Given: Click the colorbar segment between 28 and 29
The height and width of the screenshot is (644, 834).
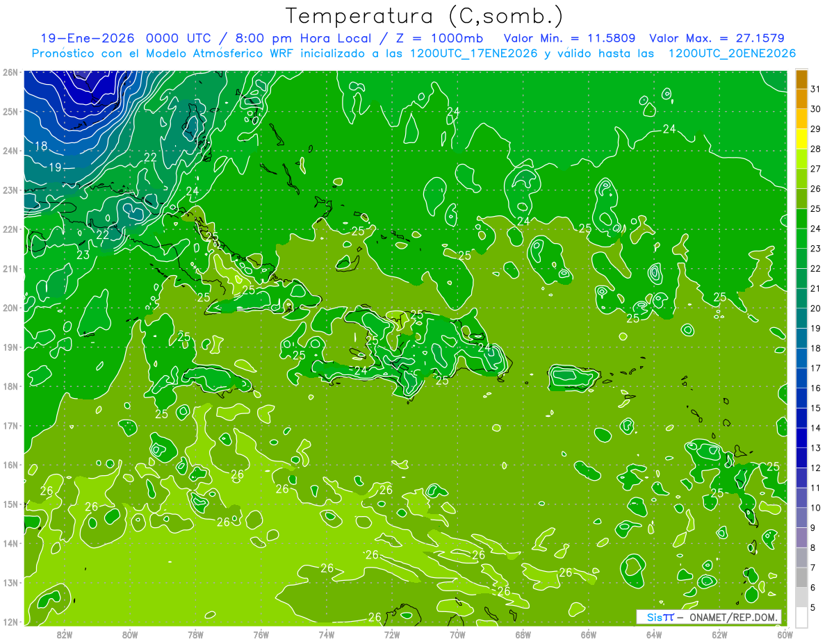Looking at the screenshot, I should (x=801, y=139).
